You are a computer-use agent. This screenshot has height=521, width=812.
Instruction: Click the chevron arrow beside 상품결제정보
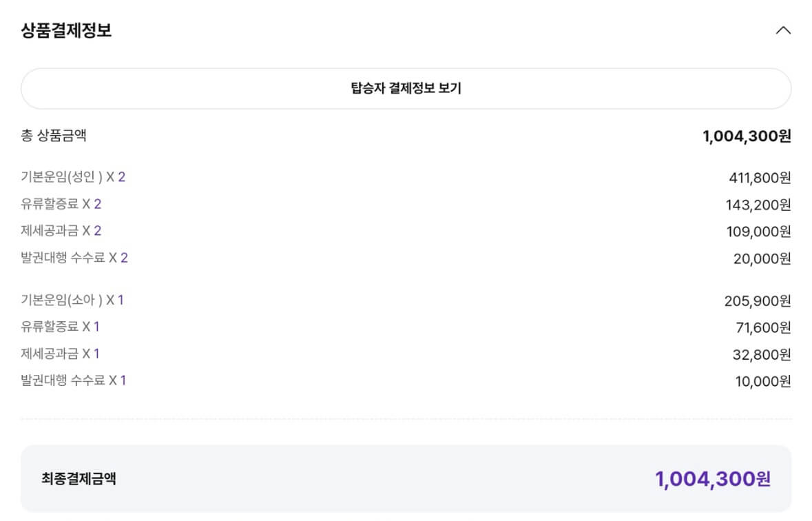783,30
